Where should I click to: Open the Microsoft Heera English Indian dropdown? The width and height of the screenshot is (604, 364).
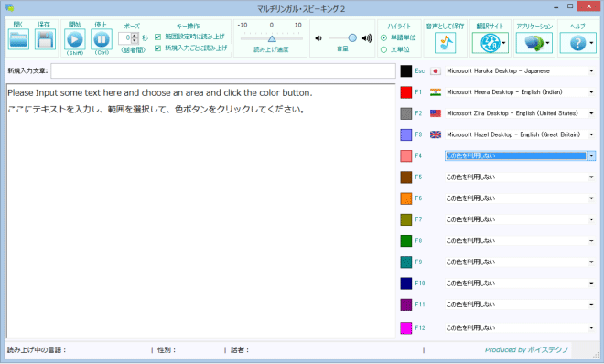click(x=520, y=92)
